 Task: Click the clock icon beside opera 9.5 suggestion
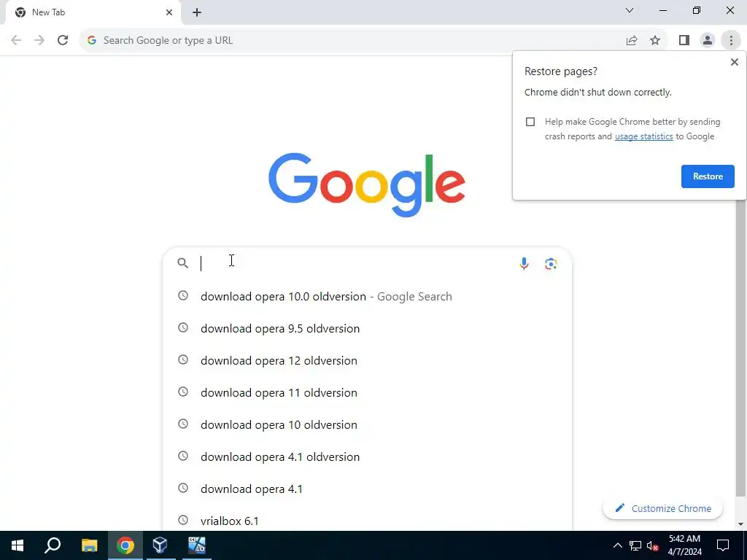[x=183, y=327]
